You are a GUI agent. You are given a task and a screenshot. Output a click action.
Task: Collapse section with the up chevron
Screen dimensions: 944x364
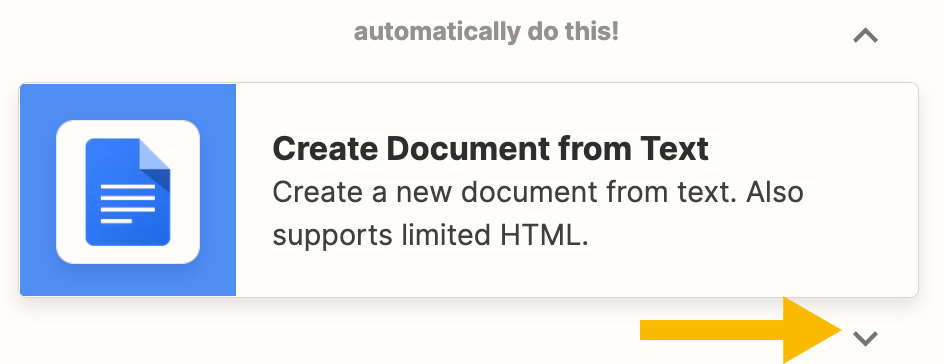coord(866,36)
